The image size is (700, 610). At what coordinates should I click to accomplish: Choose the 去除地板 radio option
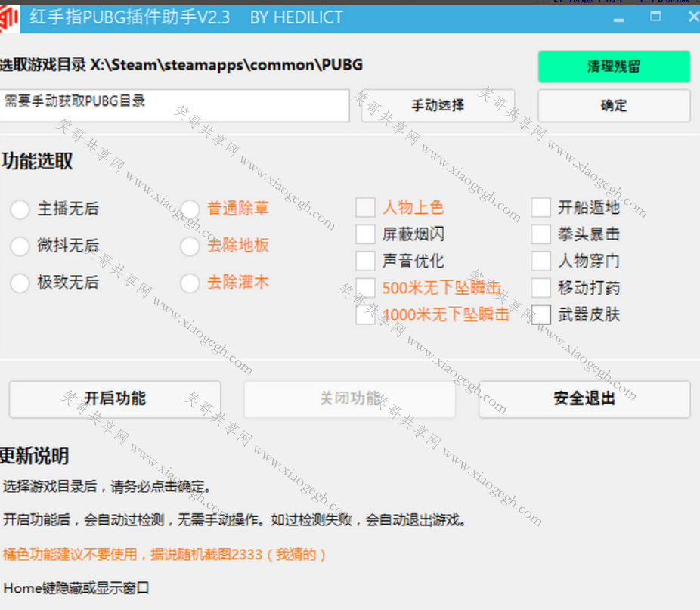click(190, 246)
